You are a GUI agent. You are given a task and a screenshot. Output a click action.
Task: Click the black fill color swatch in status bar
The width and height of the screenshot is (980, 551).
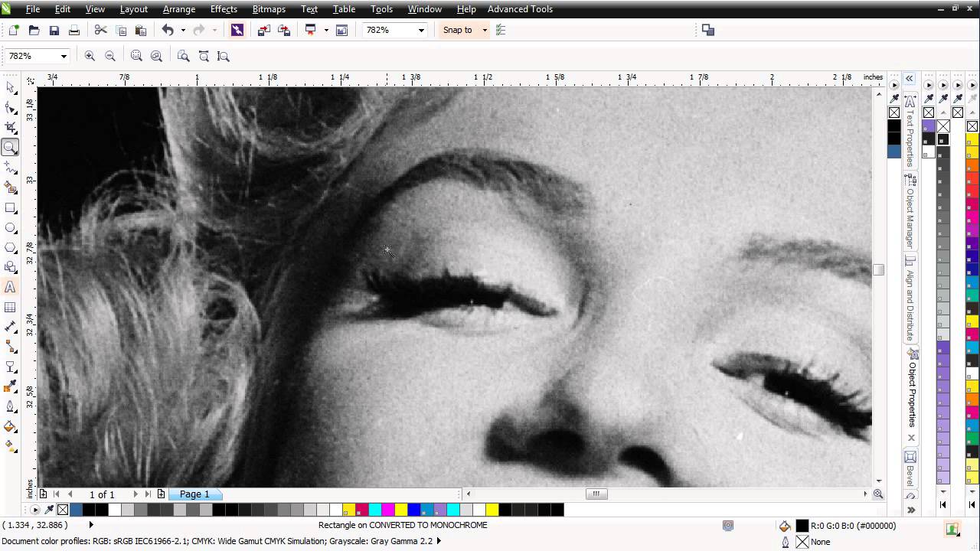click(x=802, y=526)
